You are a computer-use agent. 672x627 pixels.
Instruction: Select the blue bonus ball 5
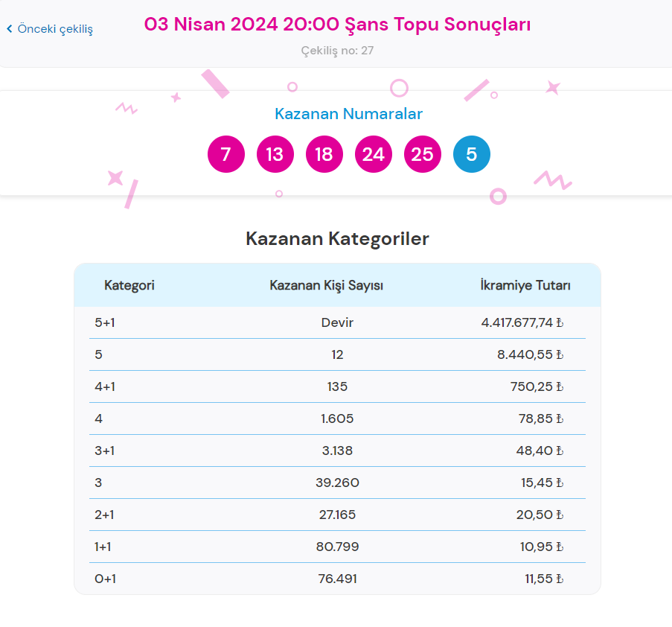click(471, 154)
